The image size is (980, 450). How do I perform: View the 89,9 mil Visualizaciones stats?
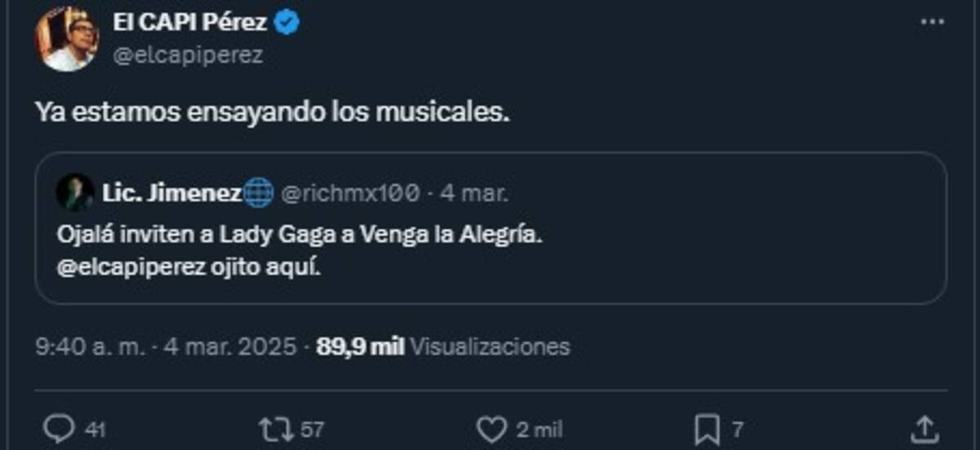[x=443, y=346]
